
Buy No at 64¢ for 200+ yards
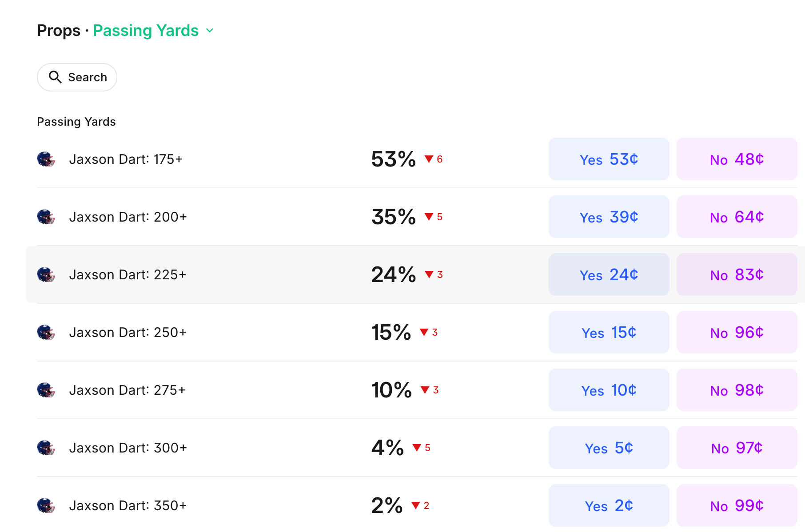coord(737,217)
